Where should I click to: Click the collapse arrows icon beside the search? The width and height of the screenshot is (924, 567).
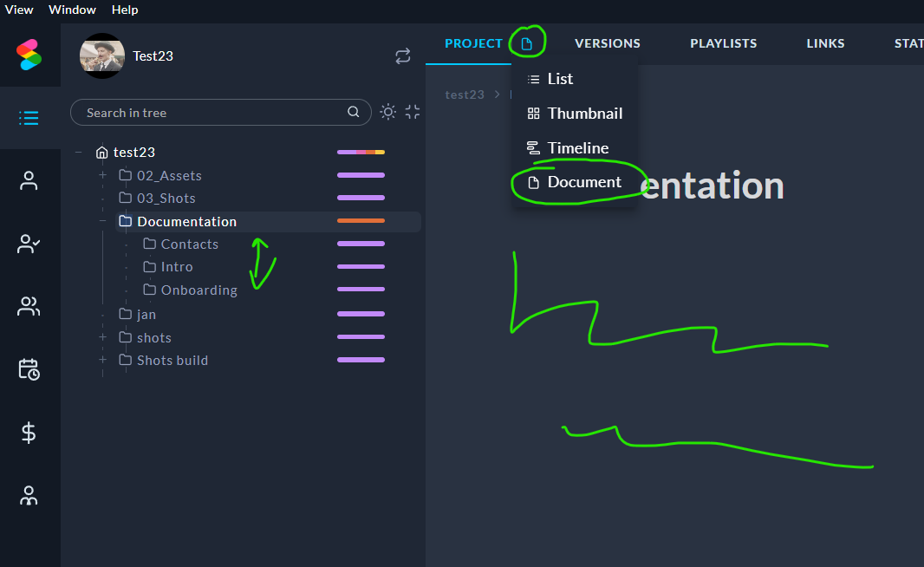413,112
